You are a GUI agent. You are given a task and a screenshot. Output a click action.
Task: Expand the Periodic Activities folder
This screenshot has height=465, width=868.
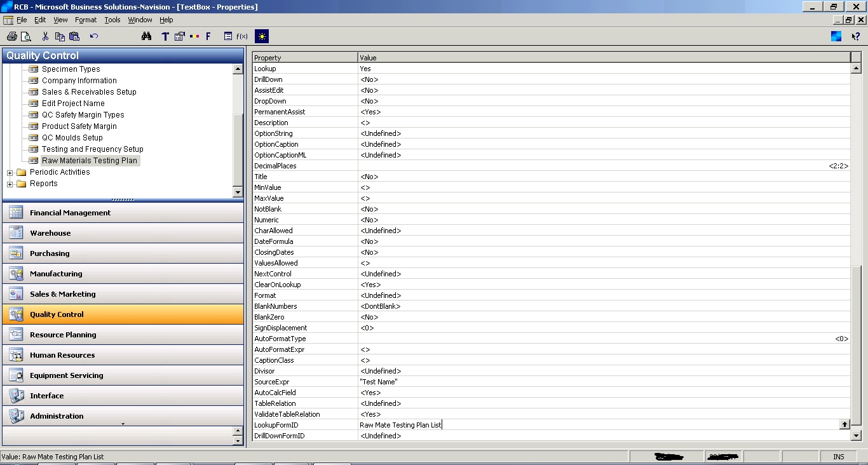click(x=10, y=172)
